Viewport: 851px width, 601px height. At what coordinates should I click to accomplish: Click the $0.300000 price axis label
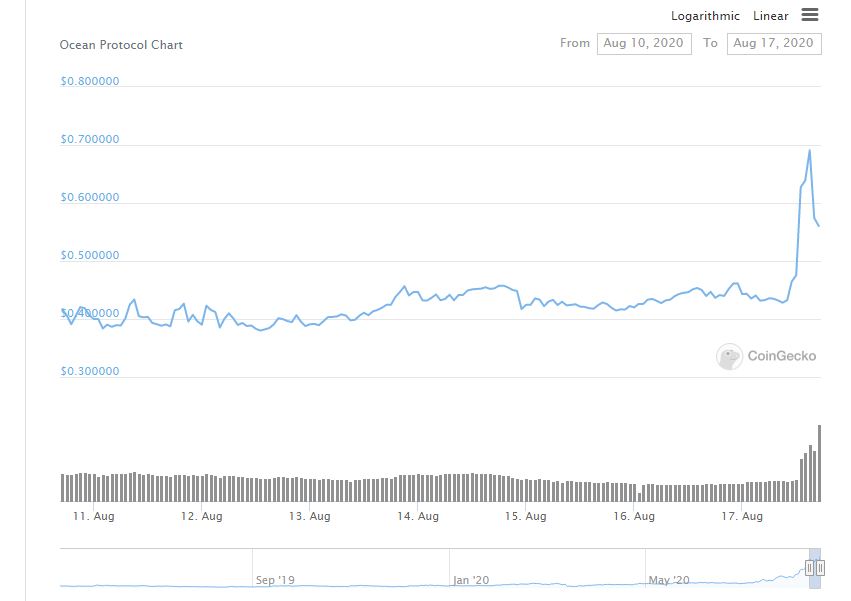pos(90,372)
